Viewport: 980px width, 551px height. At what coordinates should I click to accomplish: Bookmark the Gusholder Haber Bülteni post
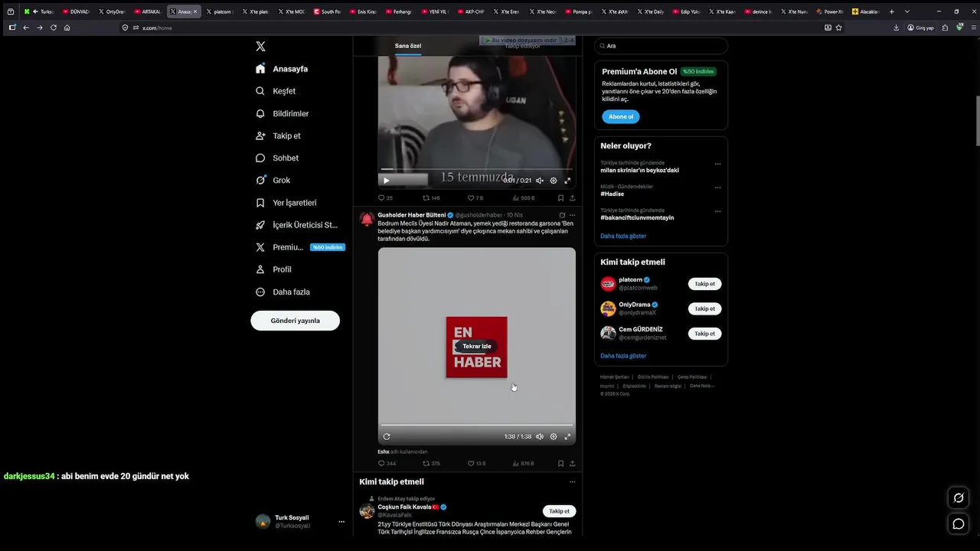pos(560,463)
